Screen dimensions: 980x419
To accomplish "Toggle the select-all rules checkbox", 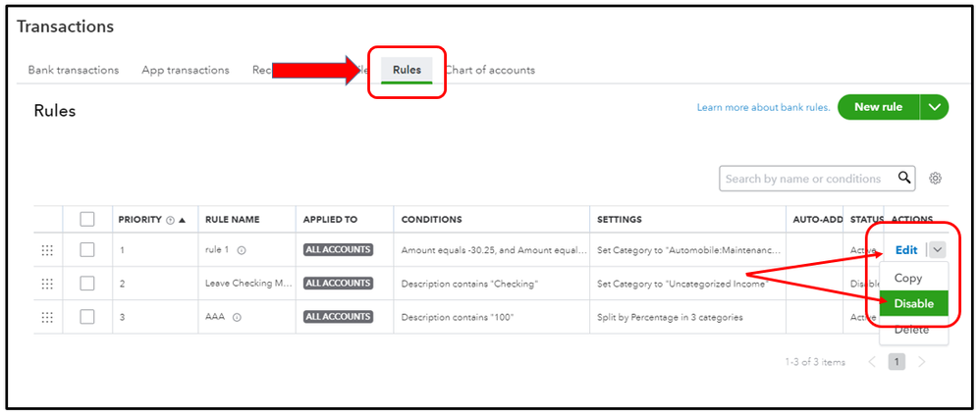I will [87, 219].
